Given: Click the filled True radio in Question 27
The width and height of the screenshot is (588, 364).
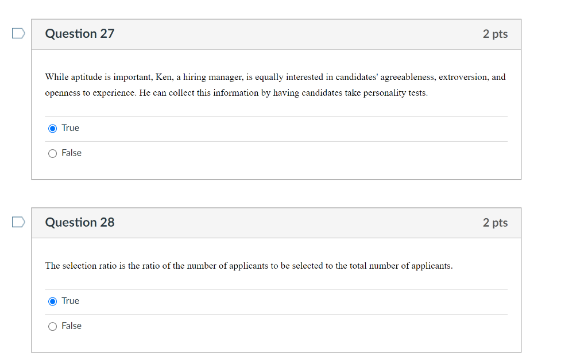Looking at the screenshot, I should (x=52, y=128).
